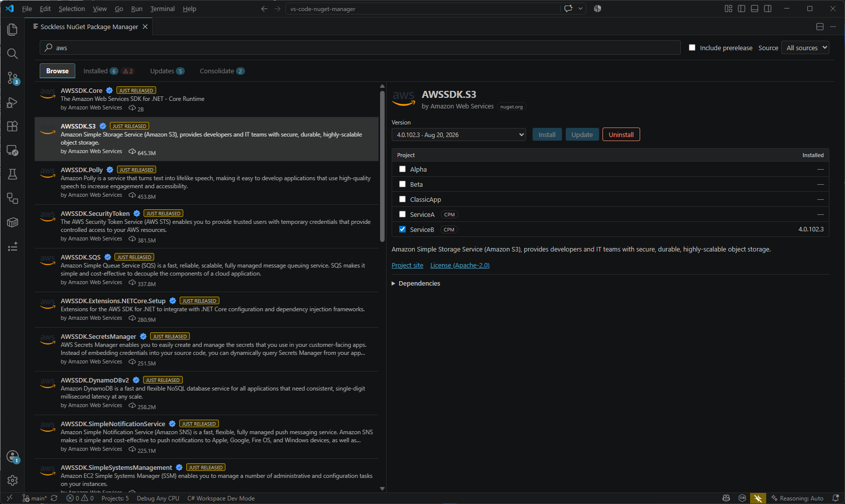Click the scroll up arrow of package list
The width and height of the screenshot is (845, 504).
coord(382,86)
